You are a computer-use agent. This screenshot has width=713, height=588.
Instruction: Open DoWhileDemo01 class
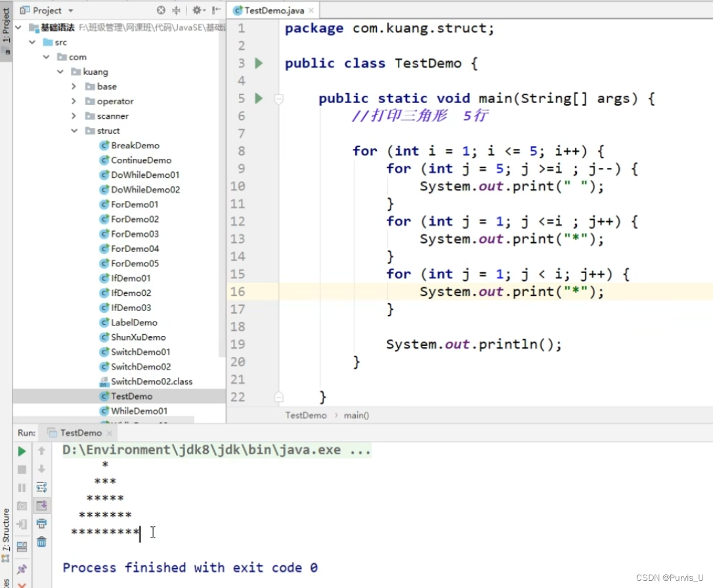coord(140,175)
